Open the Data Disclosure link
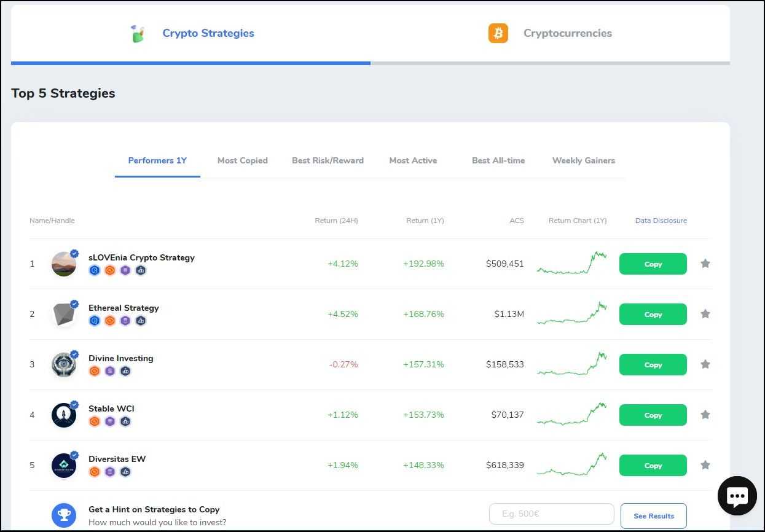The image size is (765, 532). click(x=661, y=221)
